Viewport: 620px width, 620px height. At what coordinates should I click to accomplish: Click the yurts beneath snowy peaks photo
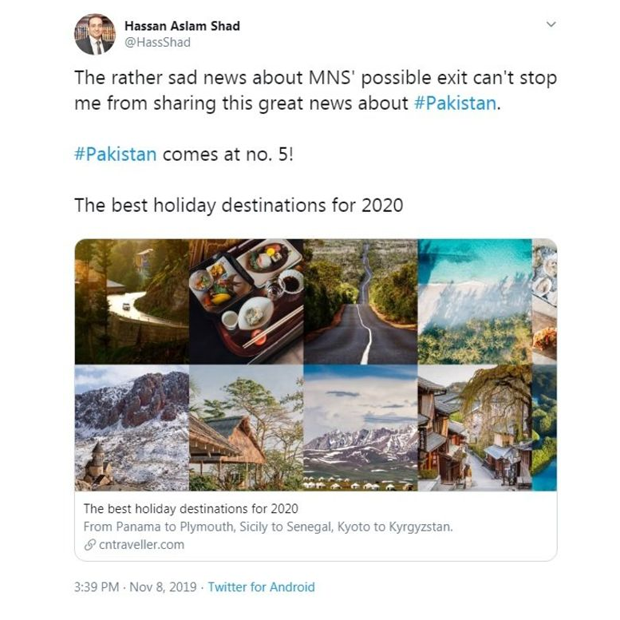(x=361, y=428)
